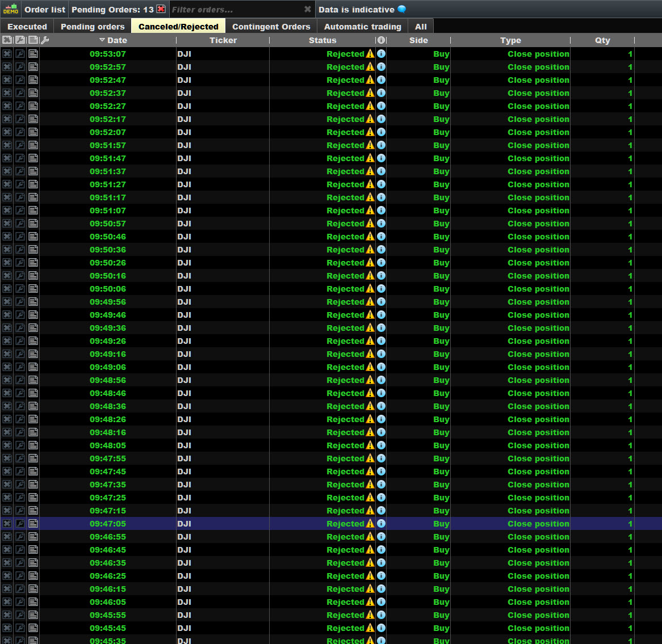Select the 09:50:46 date cell
The image size is (662, 644).
coord(108,237)
